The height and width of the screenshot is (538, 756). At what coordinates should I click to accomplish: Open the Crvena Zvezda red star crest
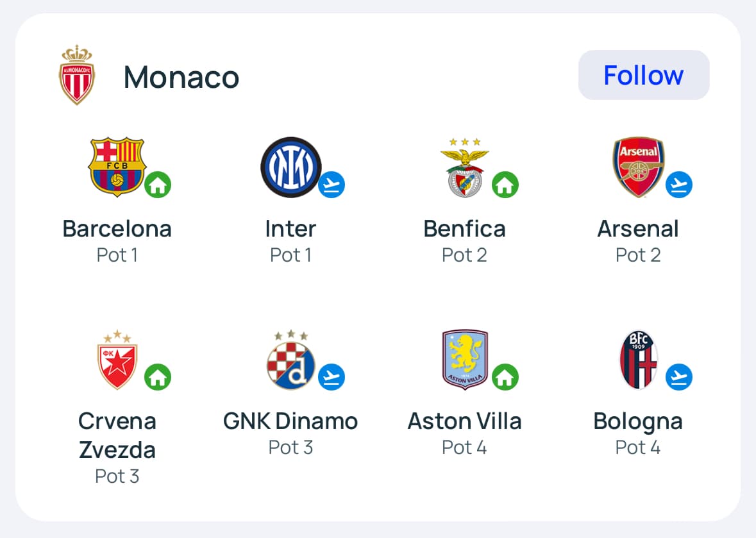tap(117, 359)
